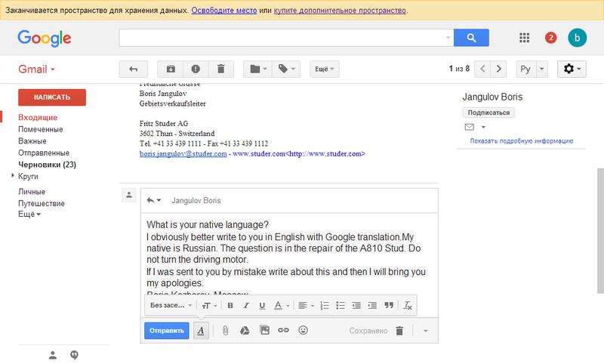
Task: Select the Ру input language button
Action: pyautogui.click(x=525, y=69)
